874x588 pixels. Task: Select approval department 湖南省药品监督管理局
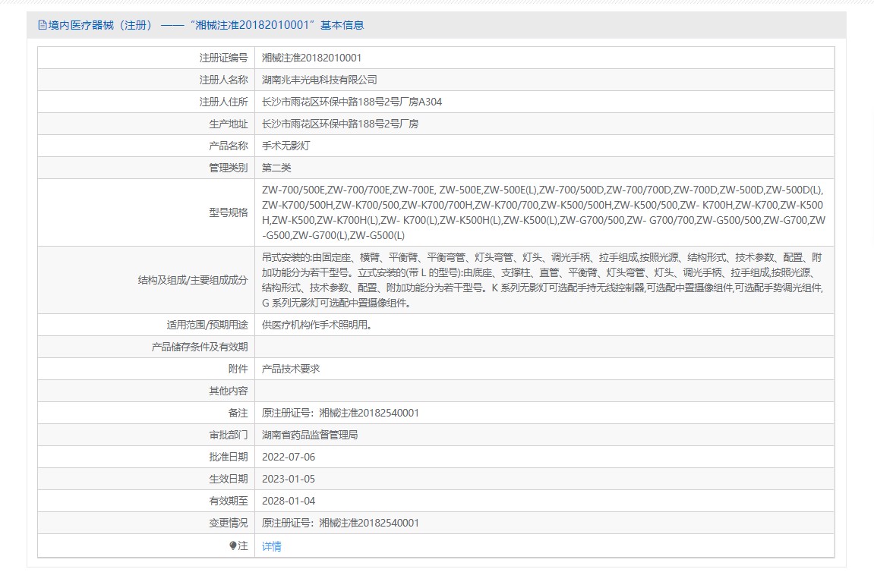pyautogui.click(x=310, y=435)
